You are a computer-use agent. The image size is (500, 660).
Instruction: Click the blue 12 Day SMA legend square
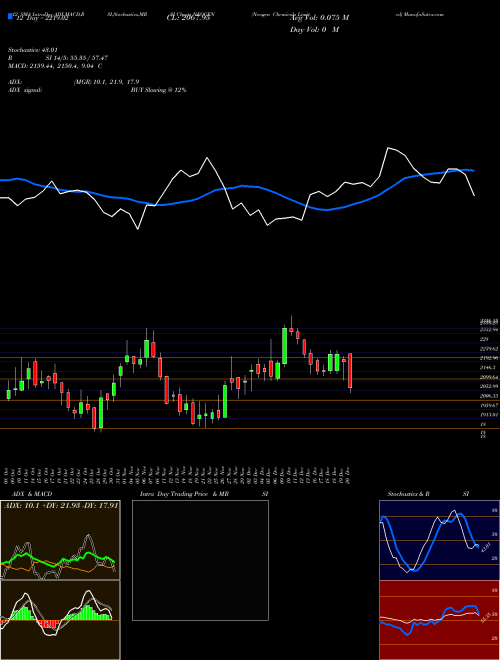pyautogui.click(x=10, y=17)
